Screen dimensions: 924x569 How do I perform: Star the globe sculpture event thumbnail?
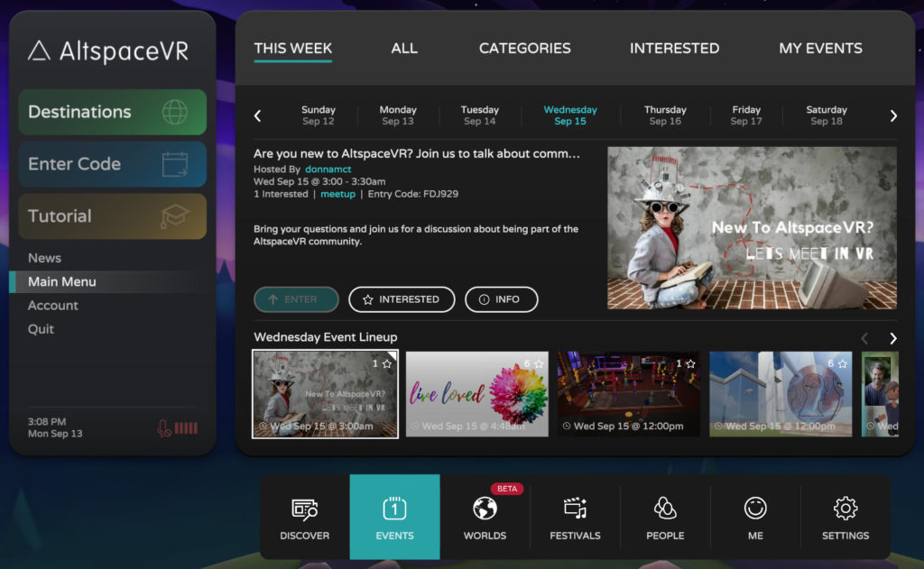coord(842,364)
